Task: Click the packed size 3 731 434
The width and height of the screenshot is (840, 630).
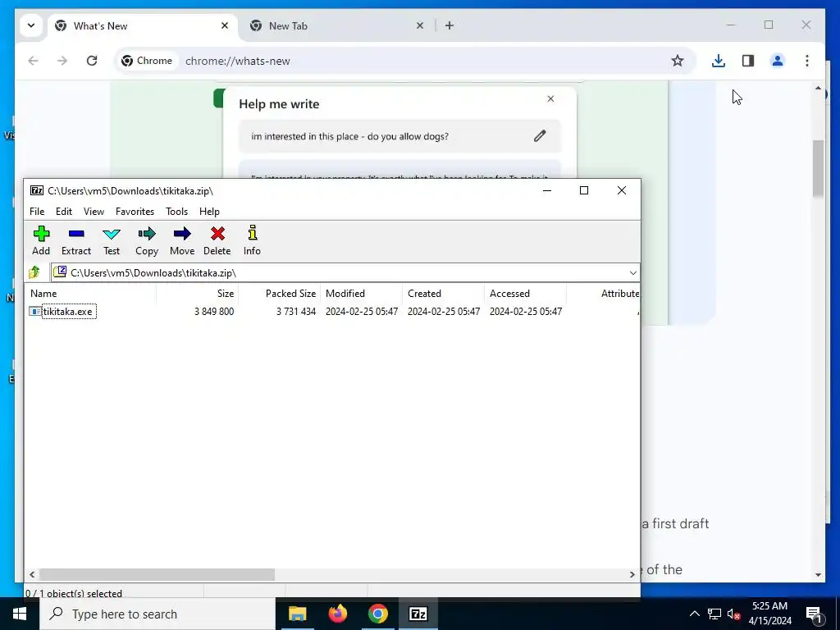Action: (x=295, y=311)
